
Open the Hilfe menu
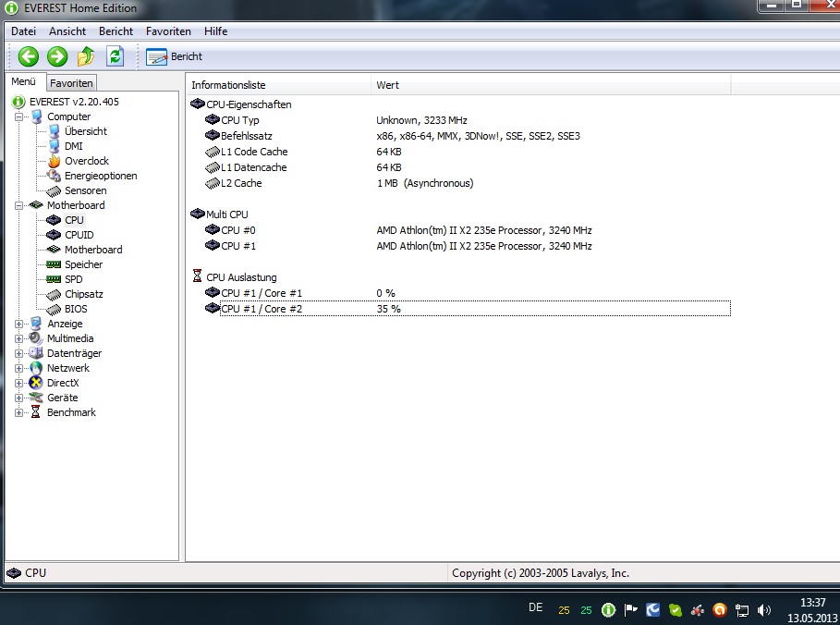pos(216,31)
